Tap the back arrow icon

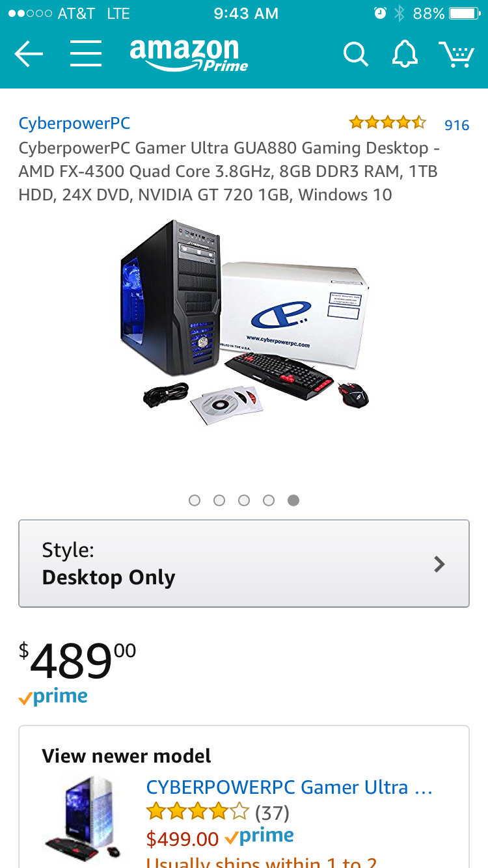click(x=29, y=54)
